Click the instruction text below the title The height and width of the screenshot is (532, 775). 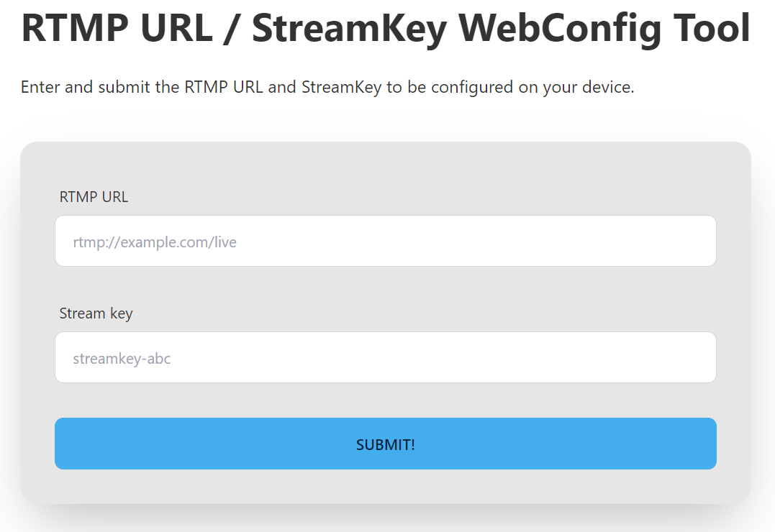click(x=327, y=87)
